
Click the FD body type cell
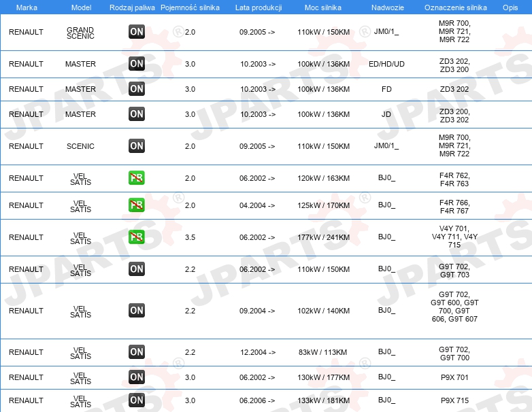click(386, 89)
